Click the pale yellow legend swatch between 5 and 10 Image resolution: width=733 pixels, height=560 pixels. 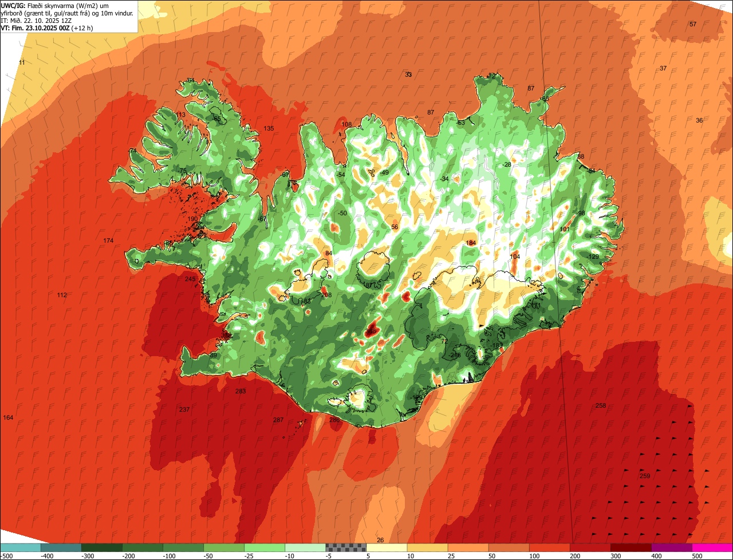[x=387, y=548]
